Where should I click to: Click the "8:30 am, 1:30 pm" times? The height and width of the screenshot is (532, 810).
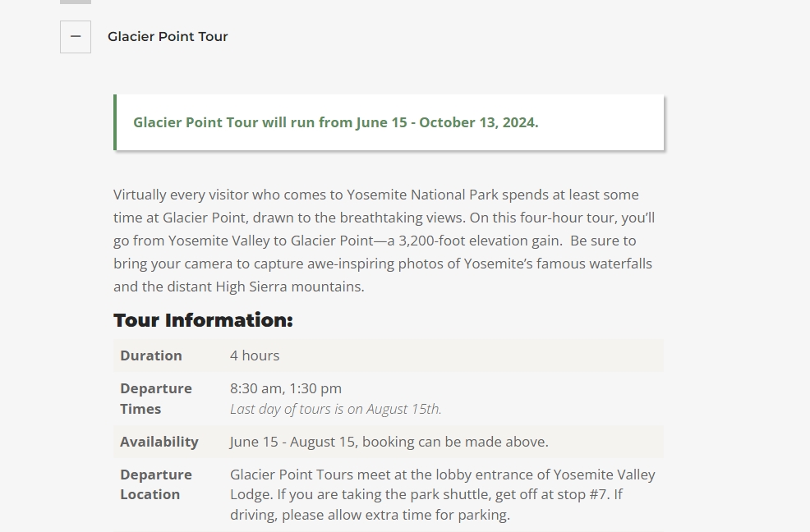click(x=286, y=388)
